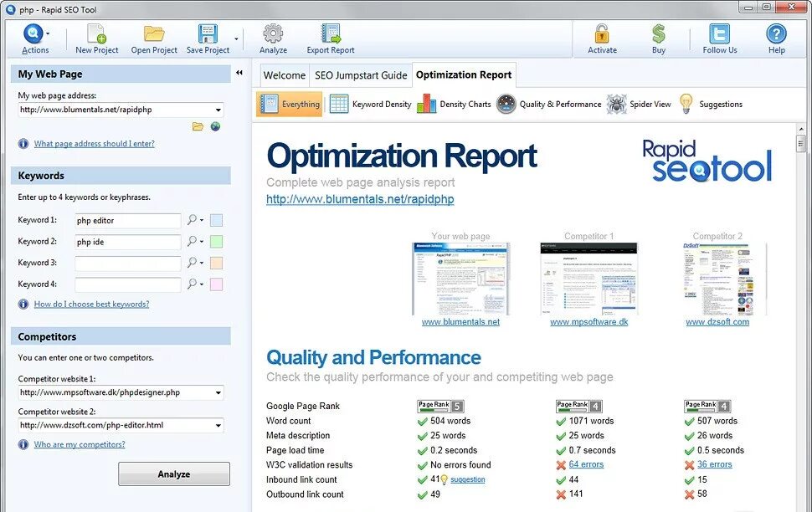The height and width of the screenshot is (512, 812).
Task: Click into the empty Keyword 3 field
Action: click(x=128, y=263)
